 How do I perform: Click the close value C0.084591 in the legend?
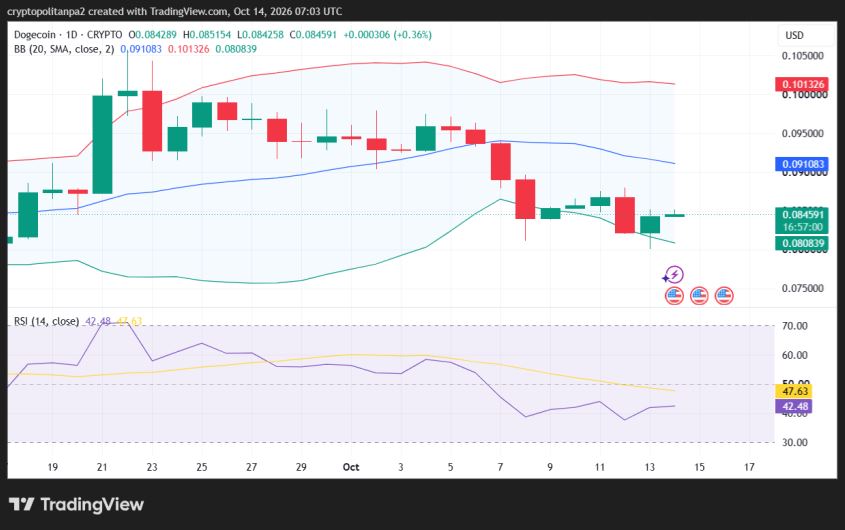313,35
